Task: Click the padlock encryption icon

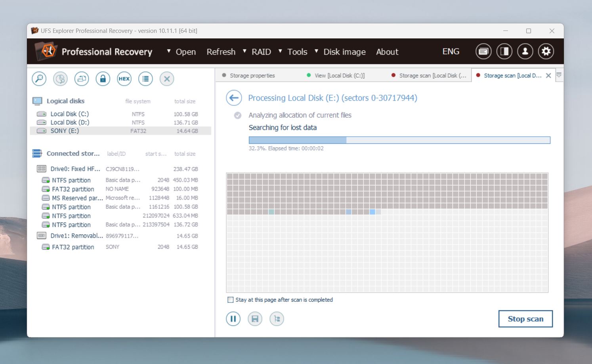Action: point(103,79)
